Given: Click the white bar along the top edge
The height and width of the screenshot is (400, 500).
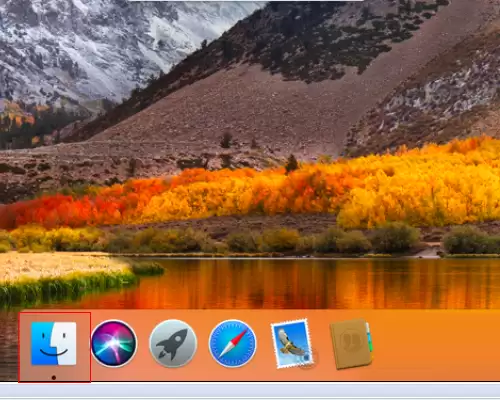Looking at the screenshot, I should point(246,1).
